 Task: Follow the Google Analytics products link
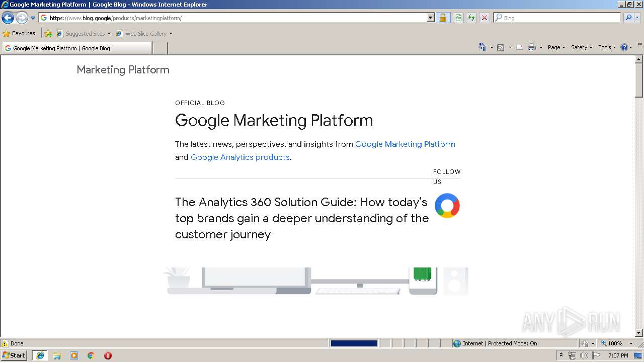click(x=240, y=157)
